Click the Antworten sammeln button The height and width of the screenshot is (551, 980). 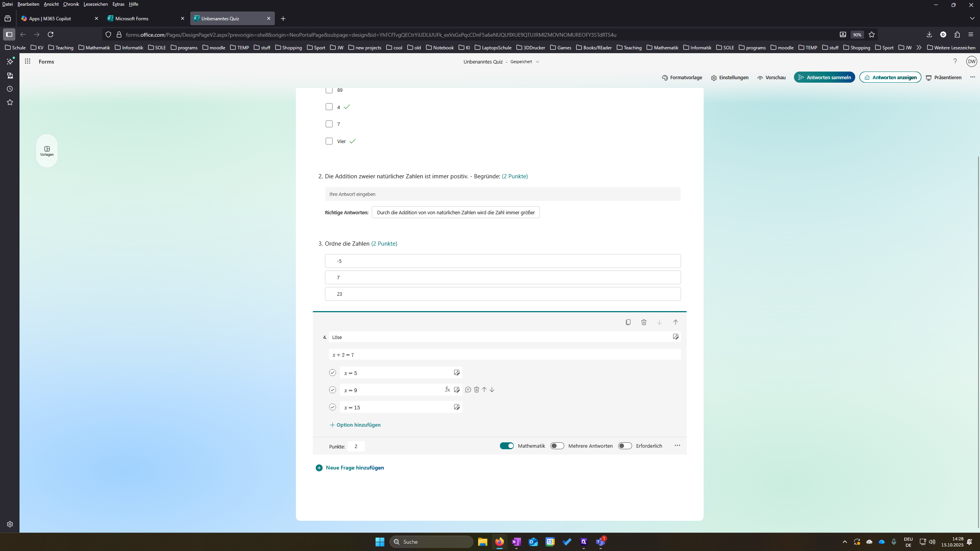[x=824, y=77]
